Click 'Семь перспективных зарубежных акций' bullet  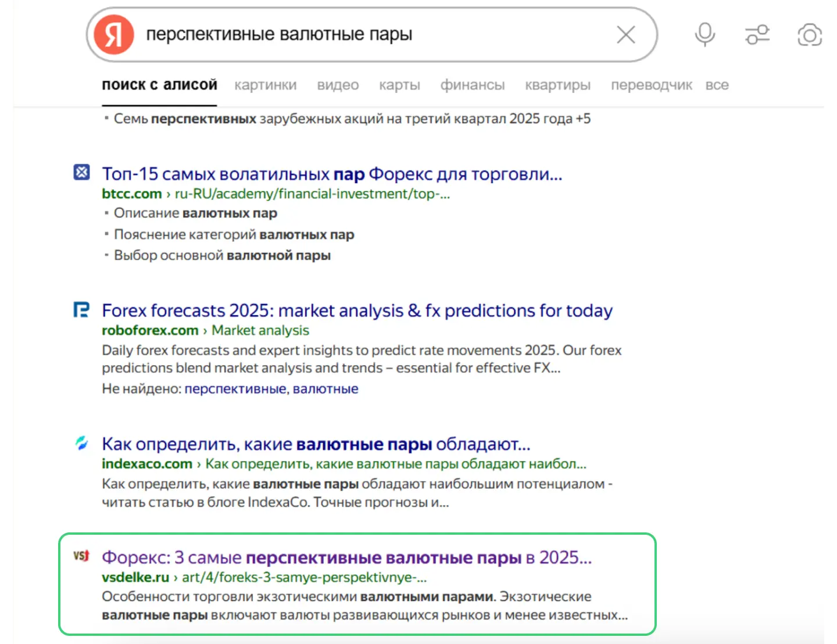(352, 119)
